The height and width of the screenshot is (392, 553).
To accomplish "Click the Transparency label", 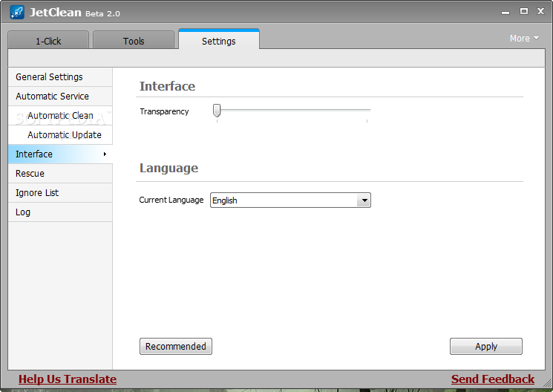I will point(164,111).
